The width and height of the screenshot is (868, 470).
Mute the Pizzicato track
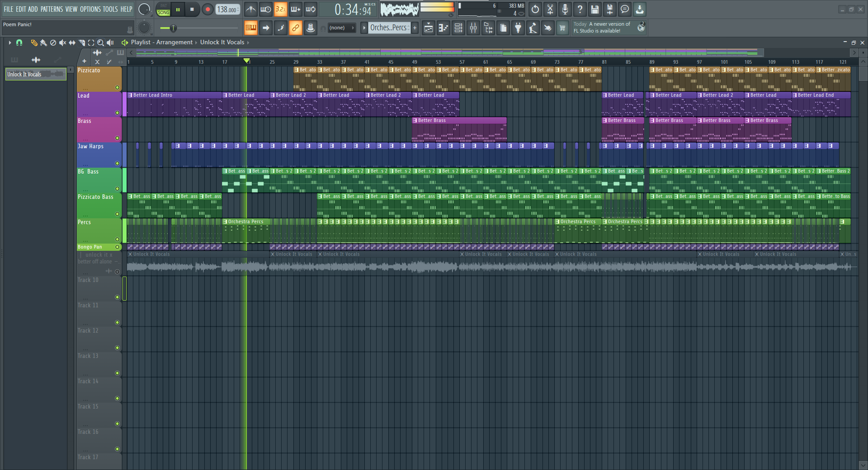(x=117, y=88)
